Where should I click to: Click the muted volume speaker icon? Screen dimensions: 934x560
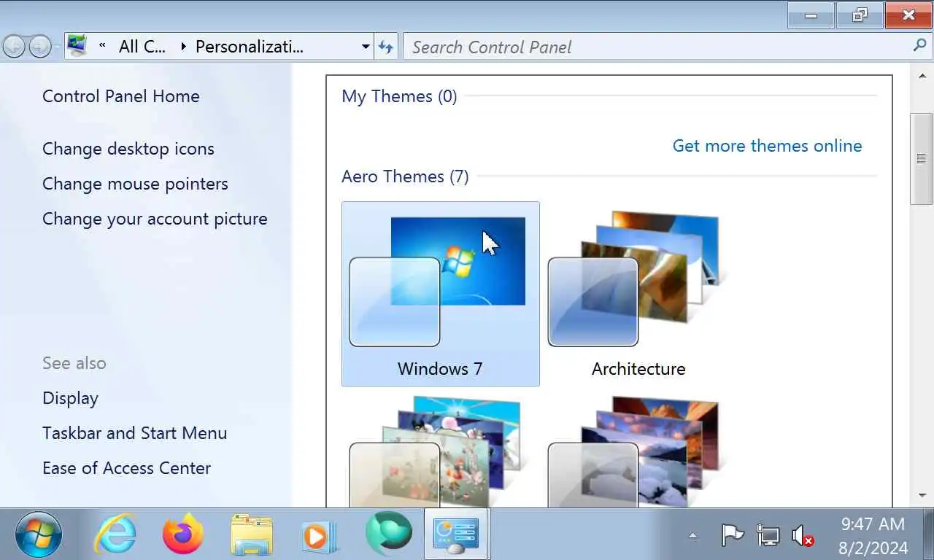[x=803, y=536]
